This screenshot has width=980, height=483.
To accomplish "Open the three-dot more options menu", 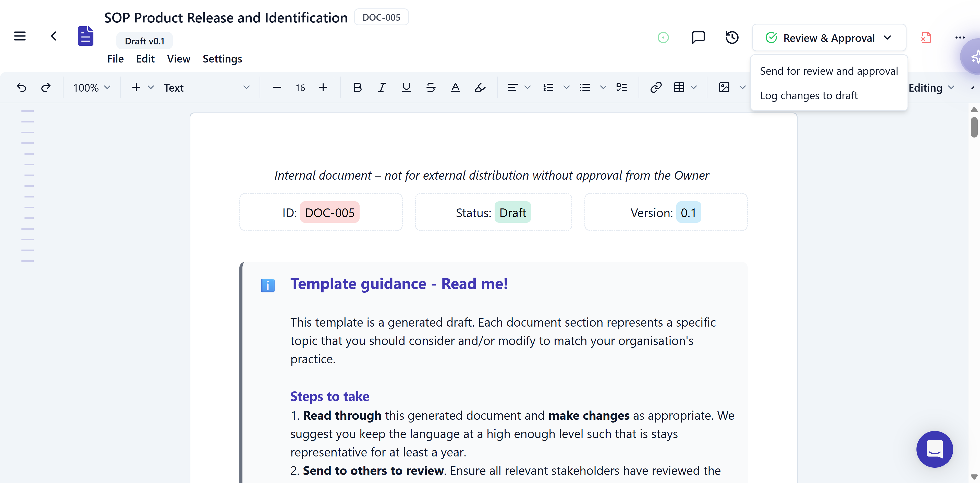I will click(x=960, y=37).
